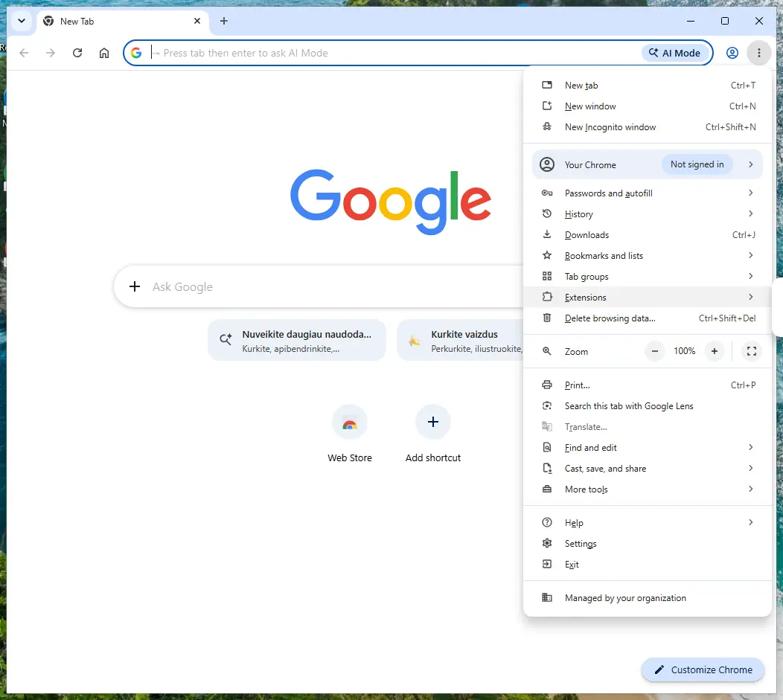Open Passwords and autofill submenu
This screenshot has height=700, width=783.
click(648, 193)
